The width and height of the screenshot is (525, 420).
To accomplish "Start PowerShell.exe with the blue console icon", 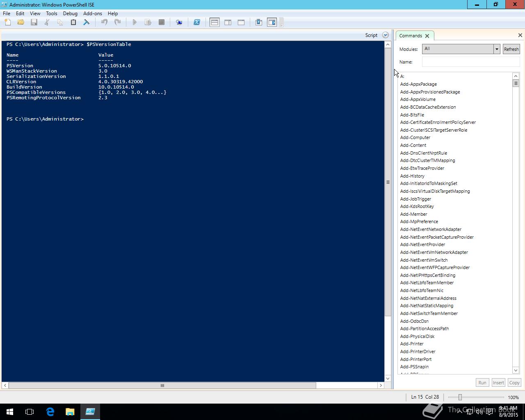I will point(197,22).
